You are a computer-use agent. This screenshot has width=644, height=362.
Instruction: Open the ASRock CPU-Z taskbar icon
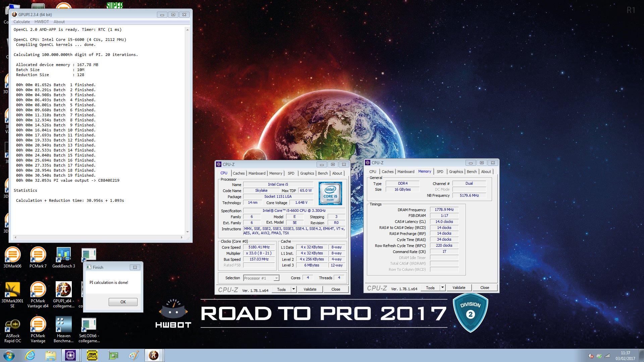(x=92, y=355)
